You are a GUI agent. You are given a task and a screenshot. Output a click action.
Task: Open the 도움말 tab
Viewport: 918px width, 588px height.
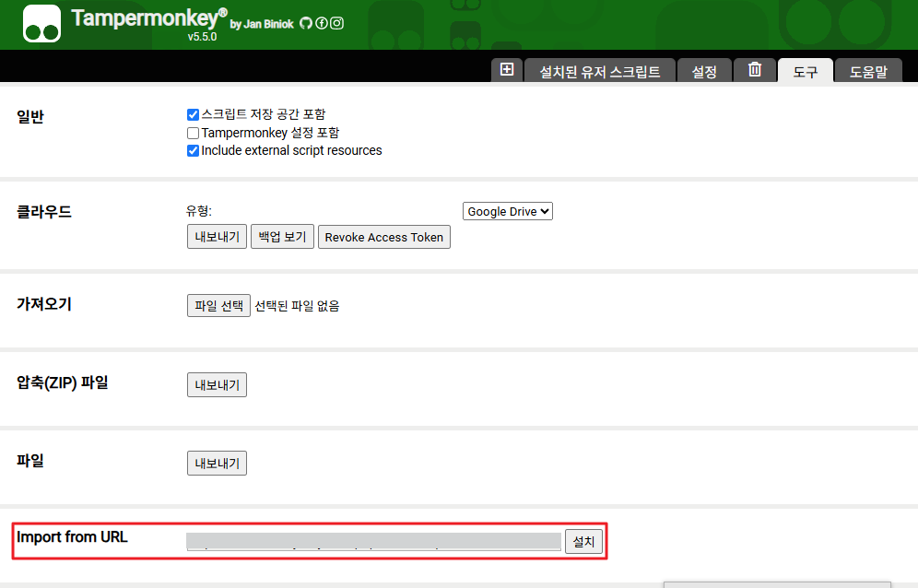[868, 72]
